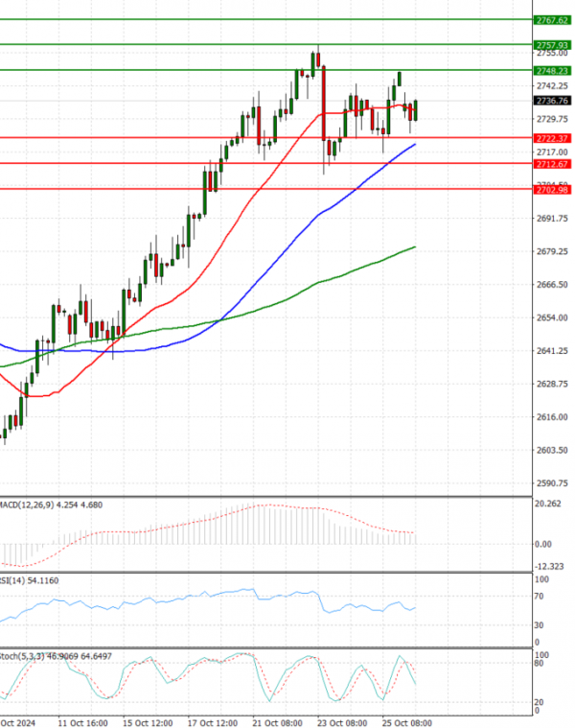Click the 2722.37 red support price label

click(x=552, y=138)
